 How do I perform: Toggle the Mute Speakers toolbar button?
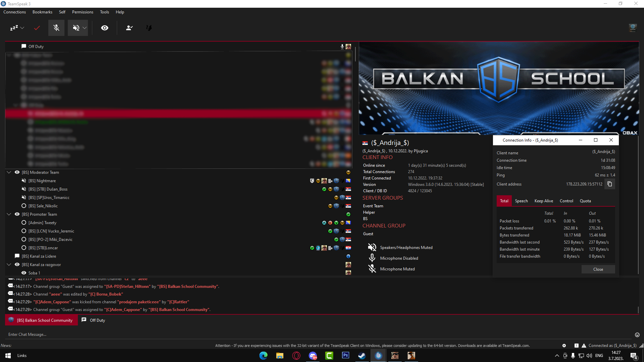tap(76, 28)
